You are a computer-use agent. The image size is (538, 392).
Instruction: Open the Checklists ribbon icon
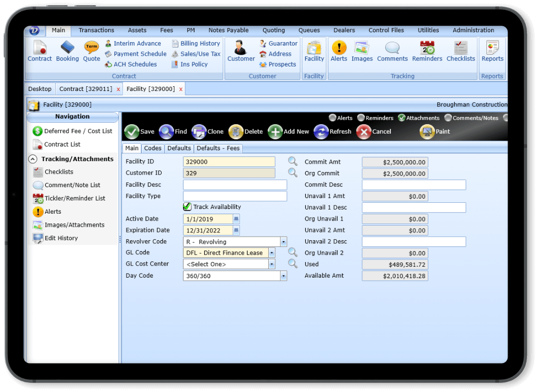click(x=461, y=49)
